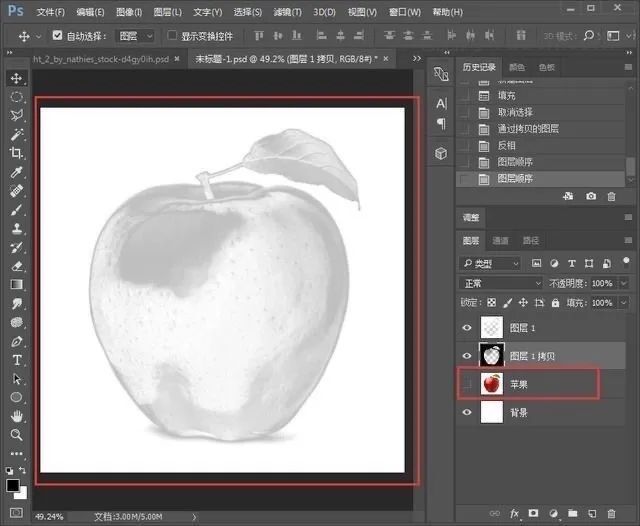Switch to the 通道 tab

[x=501, y=241]
